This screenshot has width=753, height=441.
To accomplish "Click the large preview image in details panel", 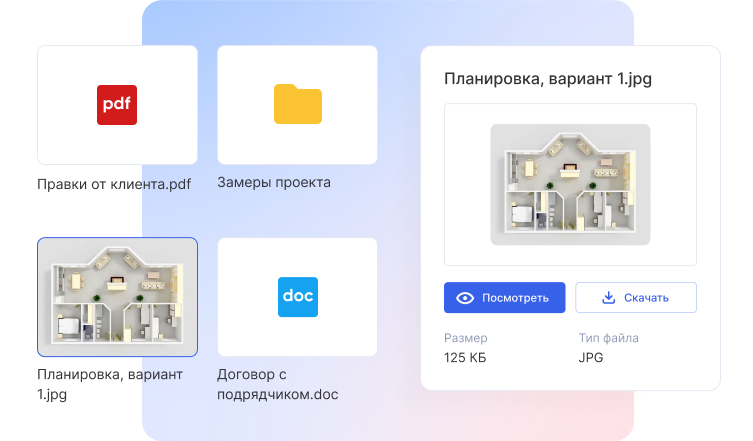I will point(570,184).
